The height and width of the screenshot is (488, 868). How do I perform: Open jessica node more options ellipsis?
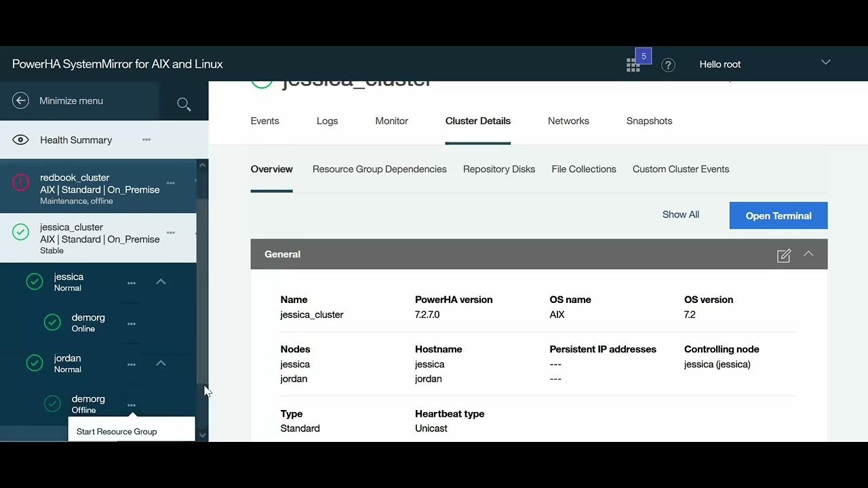pyautogui.click(x=132, y=283)
